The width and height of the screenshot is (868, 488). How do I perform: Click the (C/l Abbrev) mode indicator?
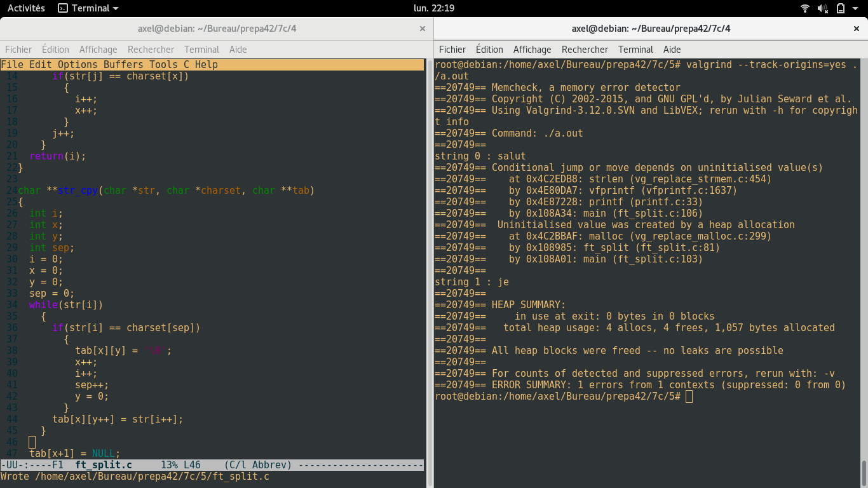pyautogui.click(x=258, y=465)
